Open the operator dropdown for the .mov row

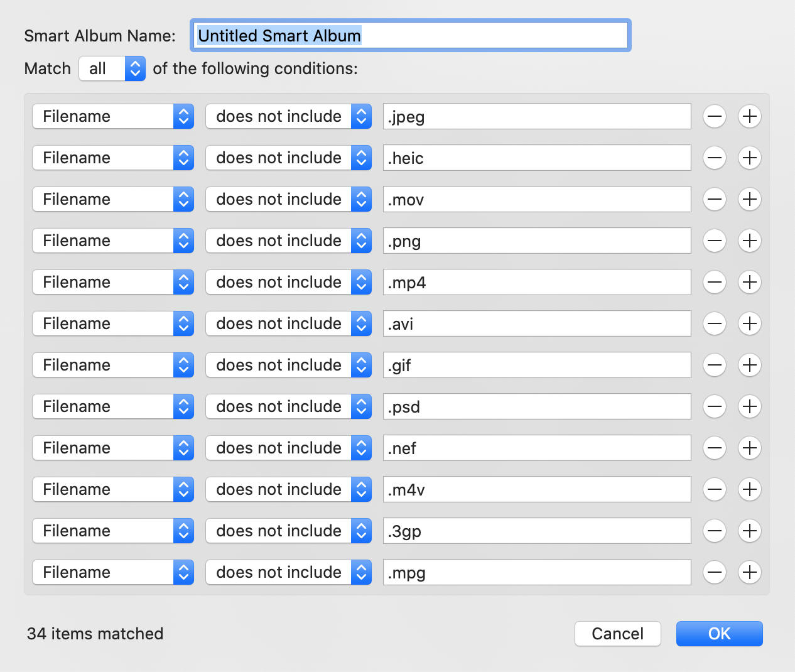(289, 199)
